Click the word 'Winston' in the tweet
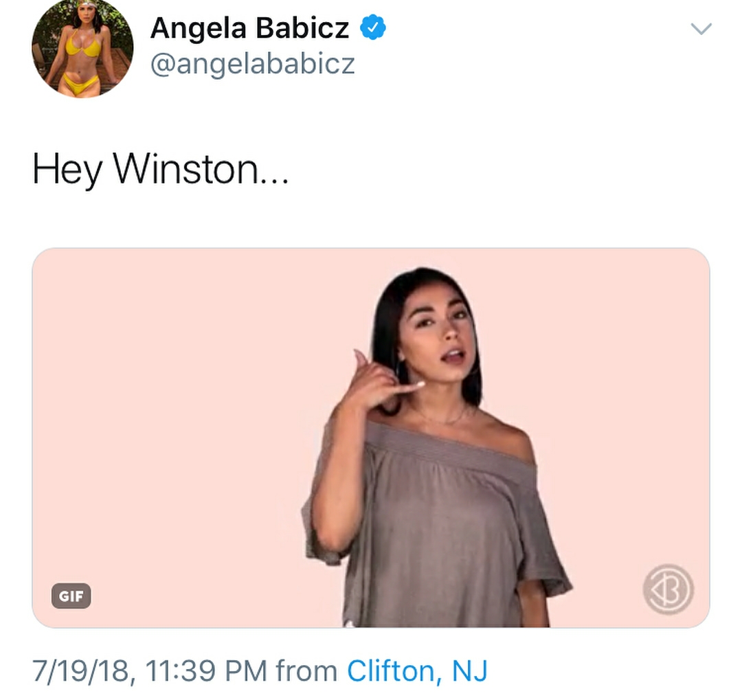Image resolution: width=742 pixels, height=700 pixels. 185,170
